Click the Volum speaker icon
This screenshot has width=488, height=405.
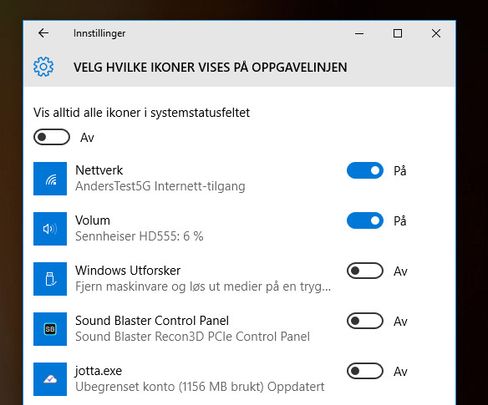[x=50, y=229]
